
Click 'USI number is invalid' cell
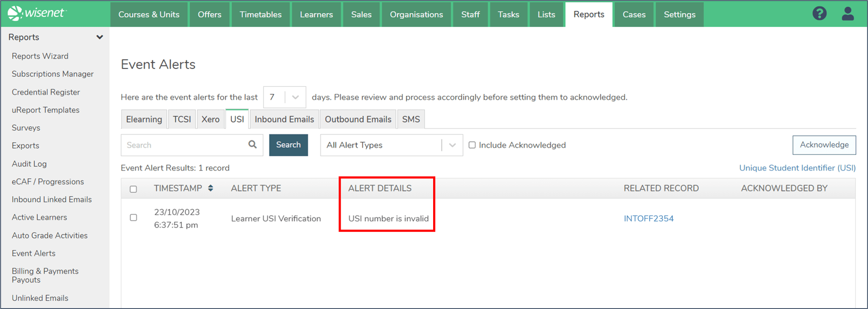click(x=388, y=218)
